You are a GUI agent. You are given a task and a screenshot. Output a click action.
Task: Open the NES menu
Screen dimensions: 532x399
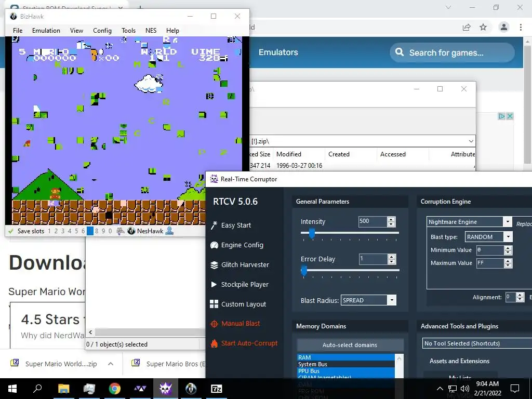point(151,31)
